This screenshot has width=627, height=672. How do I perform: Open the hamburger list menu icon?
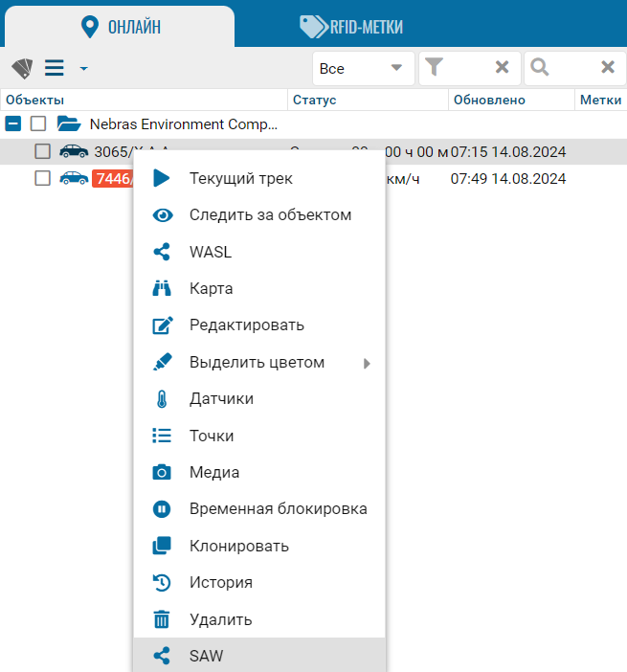click(x=54, y=68)
